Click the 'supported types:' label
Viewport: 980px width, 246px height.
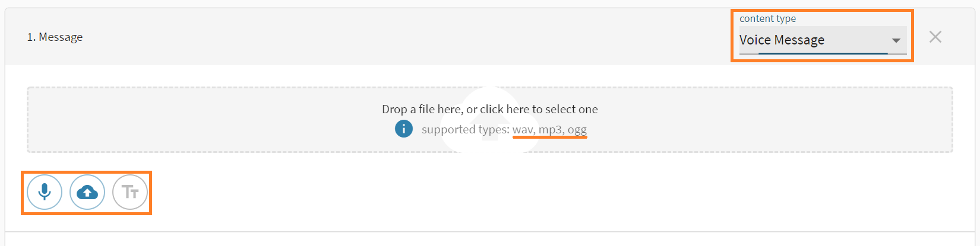coord(466,129)
